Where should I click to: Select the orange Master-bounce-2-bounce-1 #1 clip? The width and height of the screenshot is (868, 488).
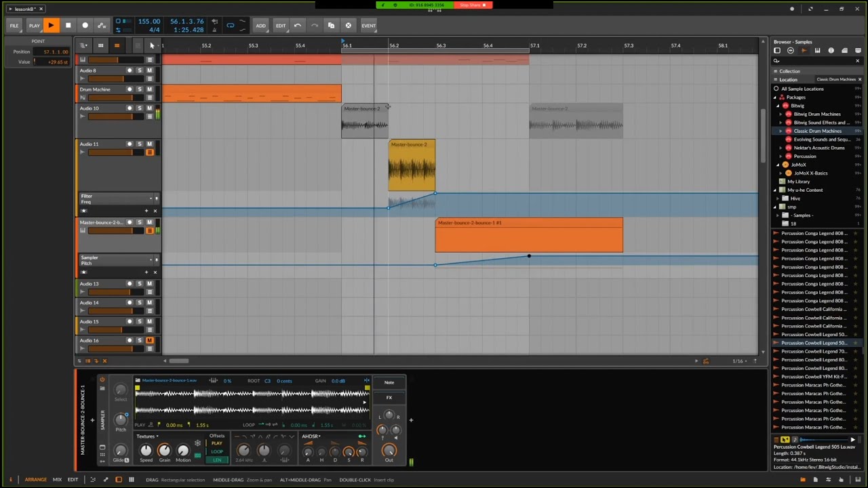click(529, 235)
